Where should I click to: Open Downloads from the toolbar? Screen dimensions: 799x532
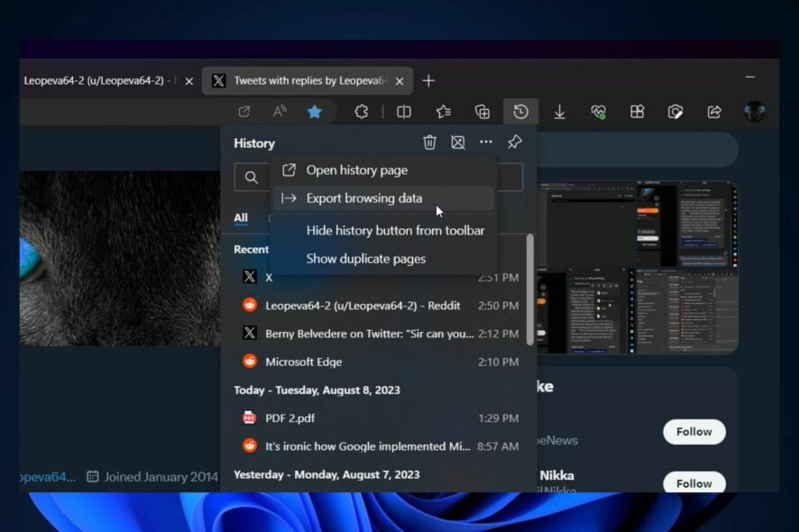[x=559, y=111]
